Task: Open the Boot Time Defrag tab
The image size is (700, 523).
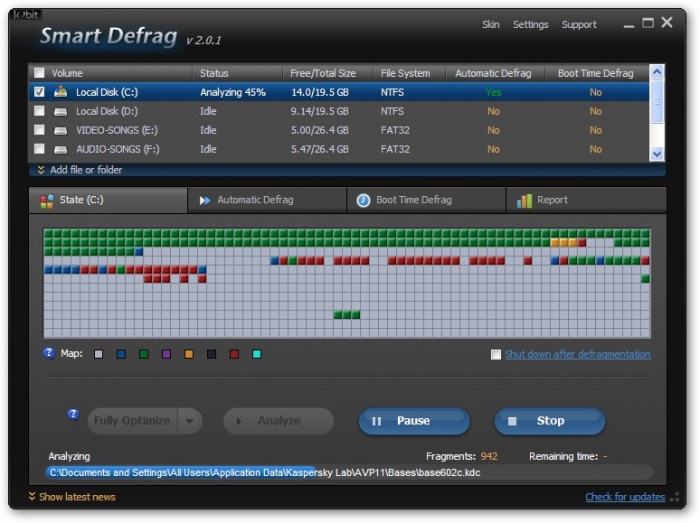Action: [426, 200]
